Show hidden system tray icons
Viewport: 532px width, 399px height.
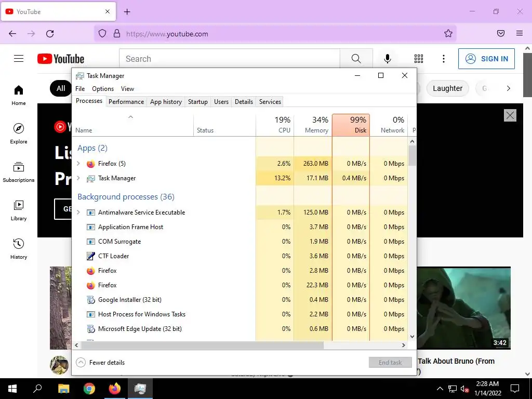coord(440,389)
